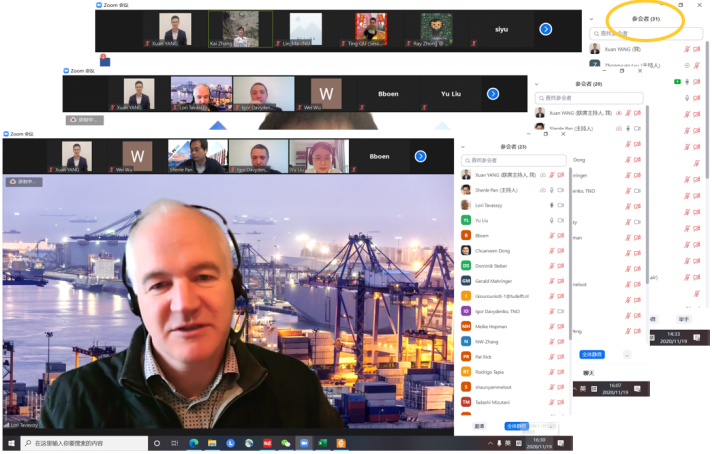
Task: Open Excel from the taskbar
Action: (x=323, y=443)
